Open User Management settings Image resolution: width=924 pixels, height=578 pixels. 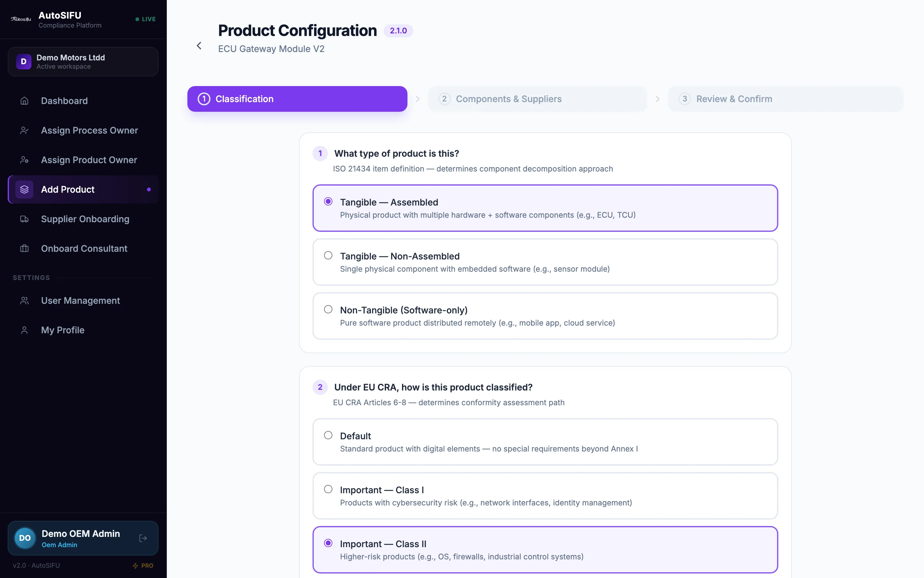pyautogui.click(x=83, y=301)
